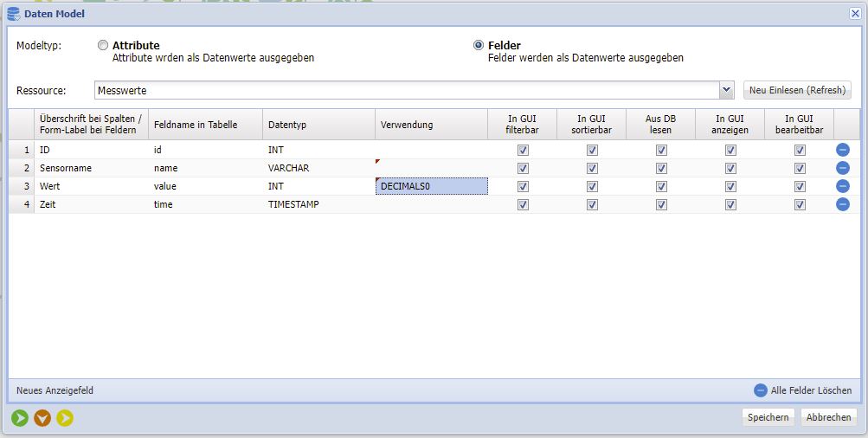Delete the Zeit row using minus icon

tap(842, 204)
